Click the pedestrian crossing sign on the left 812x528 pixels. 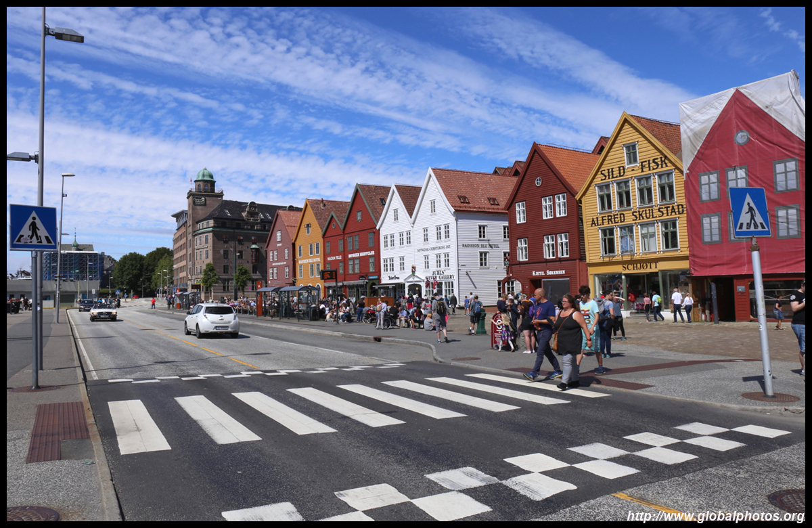point(33,227)
